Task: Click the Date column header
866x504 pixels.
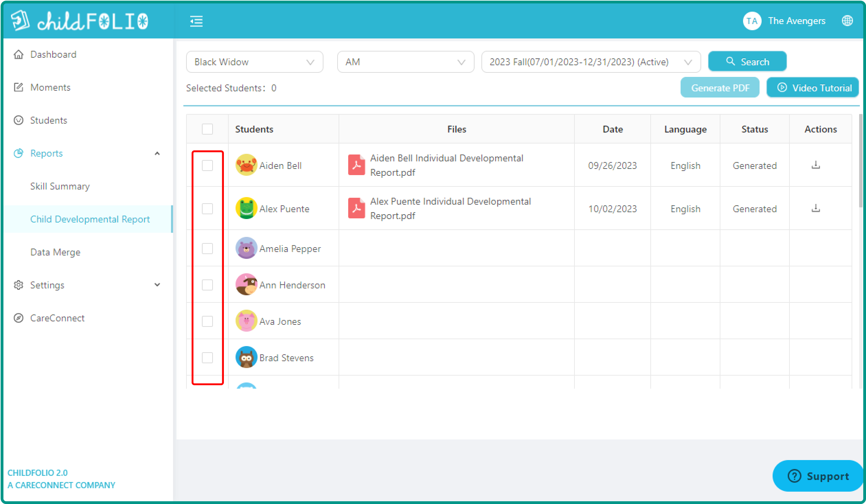Action: point(612,129)
